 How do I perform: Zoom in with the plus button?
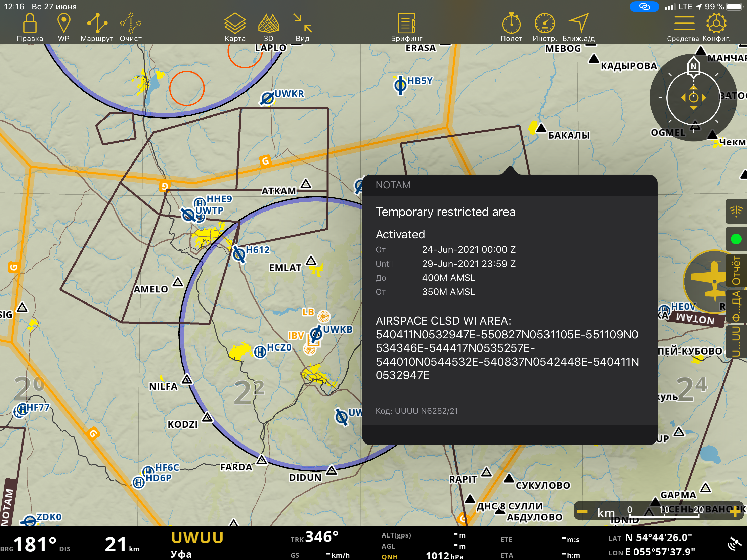tap(736, 512)
